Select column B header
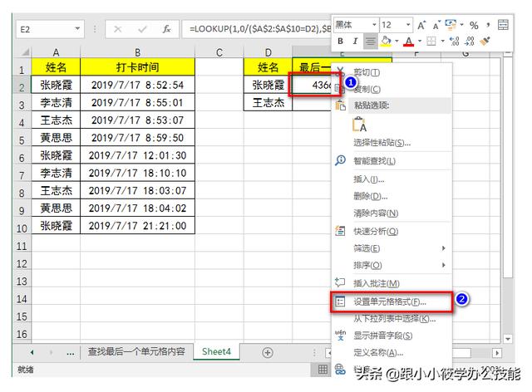This screenshot has height=392, width=532. click(137, 52)
